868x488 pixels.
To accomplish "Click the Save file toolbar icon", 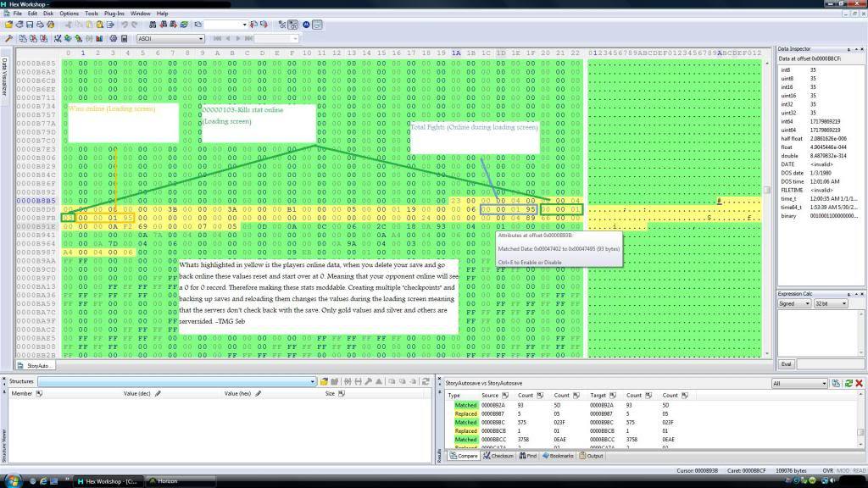I will (x=30, y=25).
